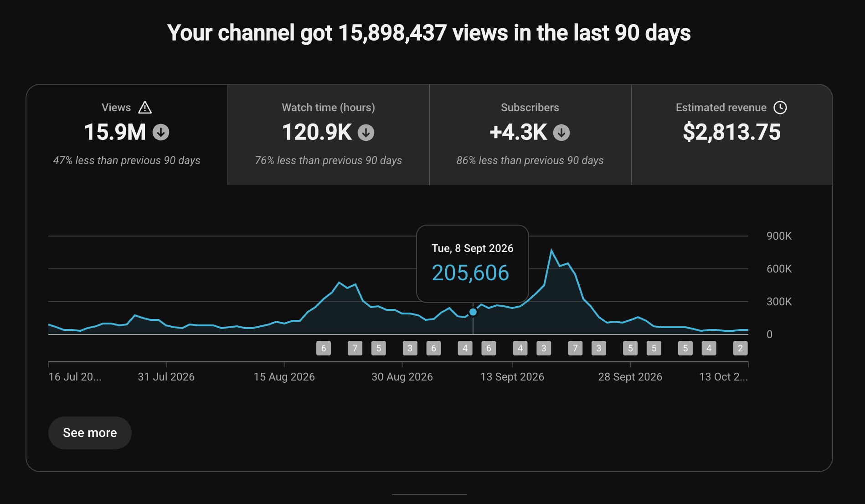Show the Estimated revenue tab
Screen dimensions: 865x504
click(x=732, y=135)
